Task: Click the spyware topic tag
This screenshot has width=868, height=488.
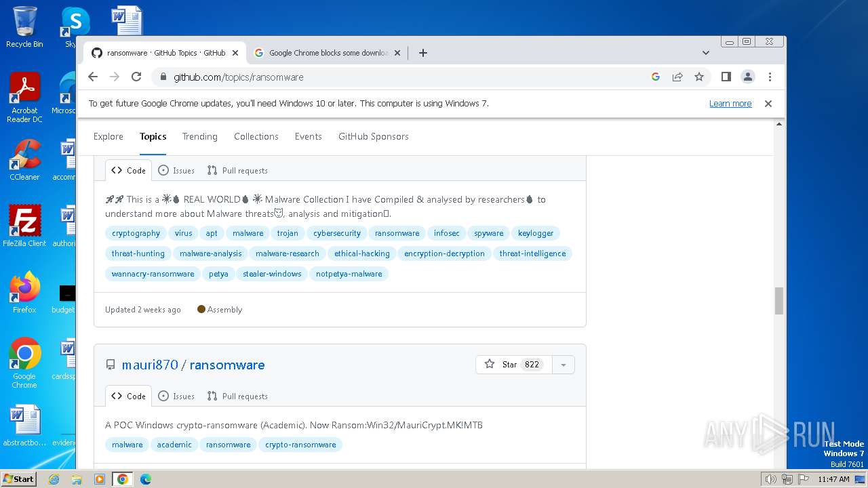Action: [489, 233]
